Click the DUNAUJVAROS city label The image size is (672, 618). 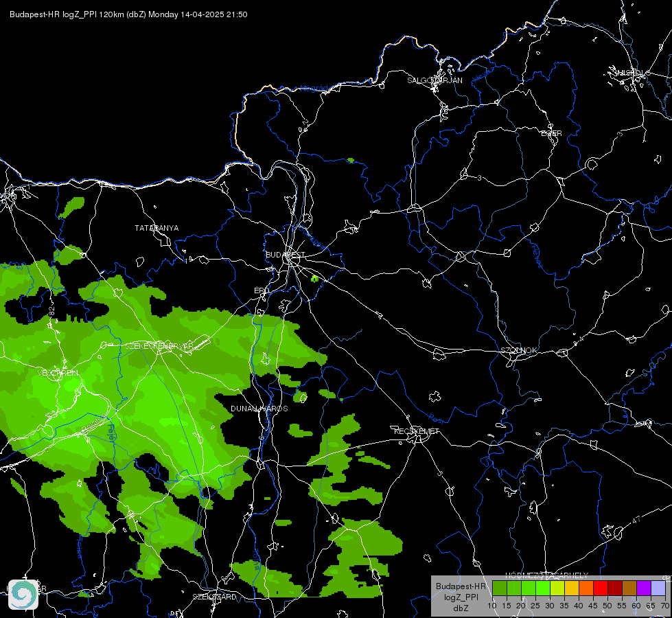pos(259,409)
